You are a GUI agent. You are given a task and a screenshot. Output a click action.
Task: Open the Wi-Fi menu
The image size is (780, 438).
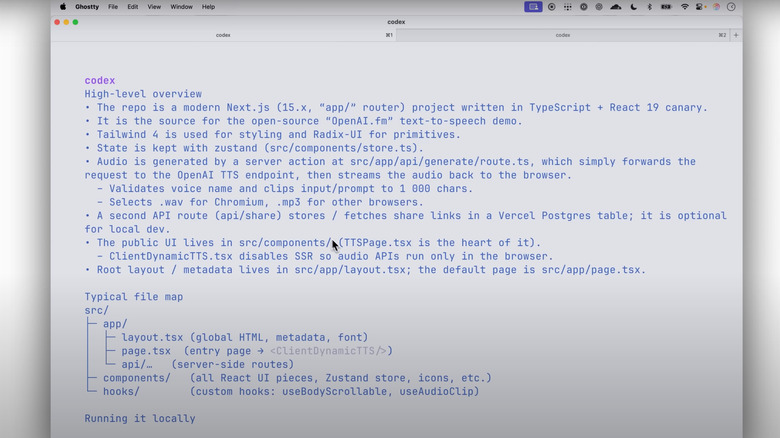click(x=684, y=7)
